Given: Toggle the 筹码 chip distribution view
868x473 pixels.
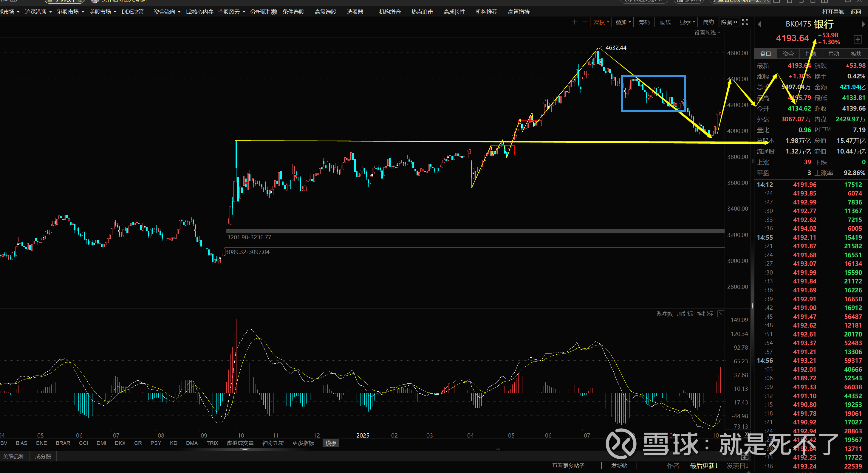Looking at the screenshot, I should tap(644, 22).
